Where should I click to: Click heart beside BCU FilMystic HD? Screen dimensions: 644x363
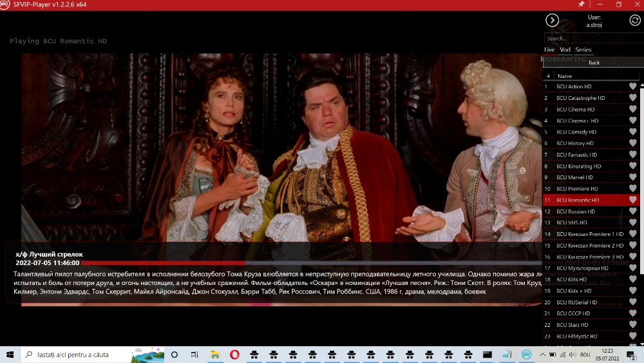(632, 337)
